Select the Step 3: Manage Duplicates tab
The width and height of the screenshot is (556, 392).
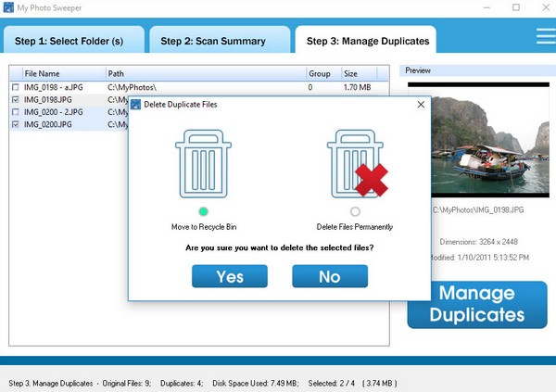click(x=367, y=41)
